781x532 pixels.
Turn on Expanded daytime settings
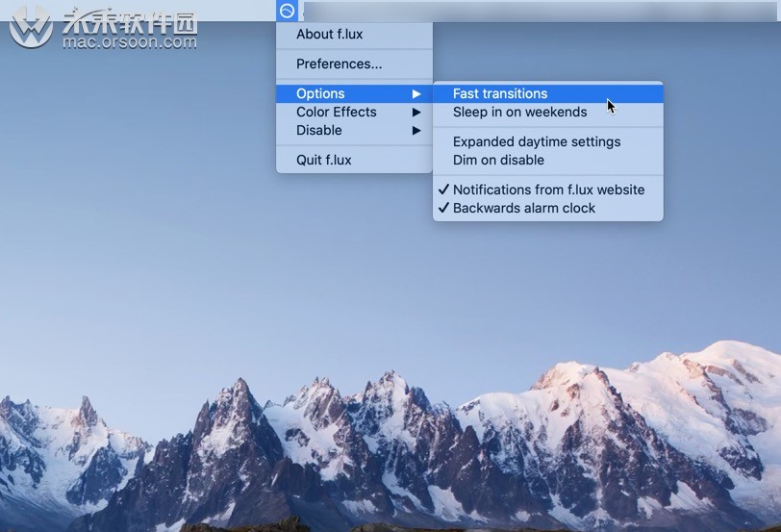548,142
